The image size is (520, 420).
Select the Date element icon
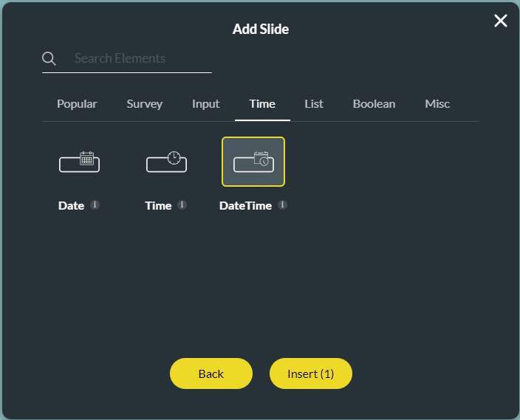coord(79,162)
